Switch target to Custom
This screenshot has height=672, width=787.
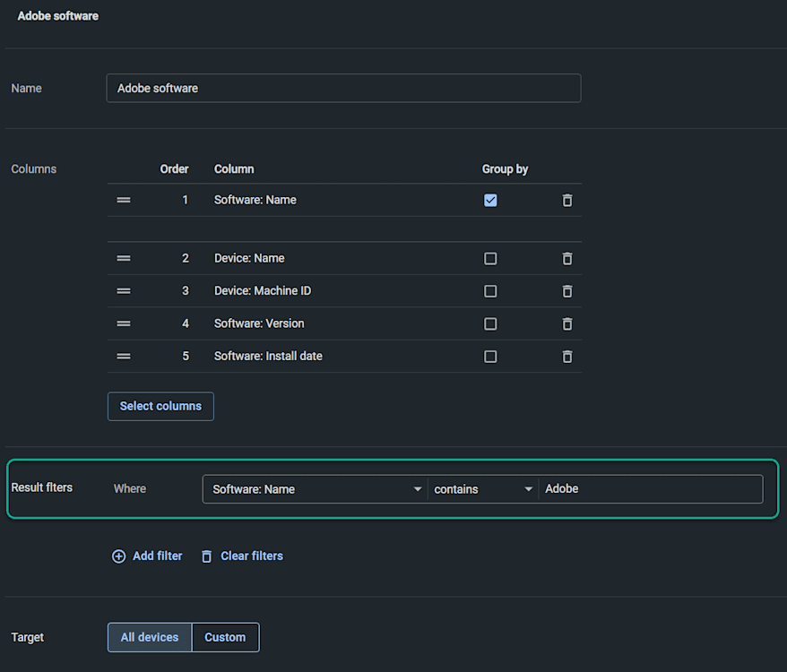(225, 637)
